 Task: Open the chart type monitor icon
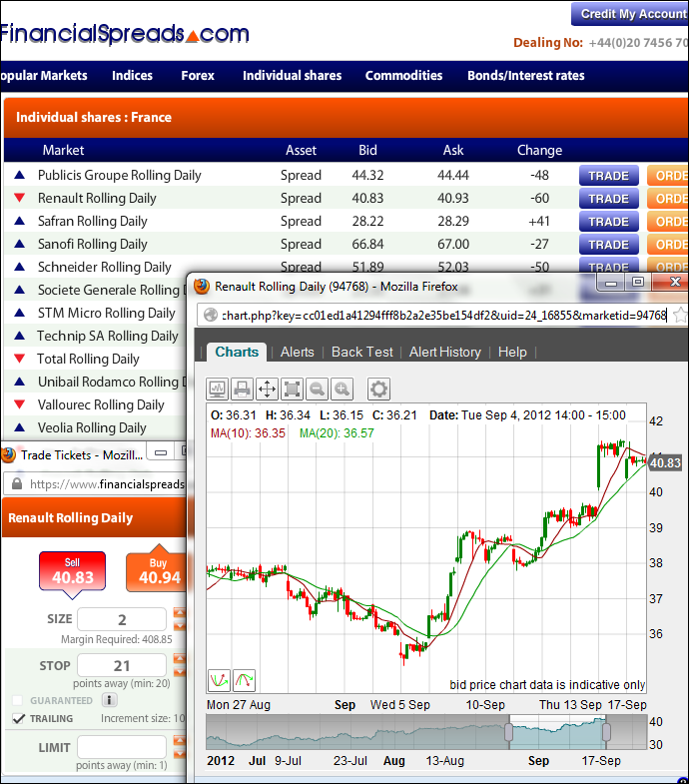click(218, 389)
